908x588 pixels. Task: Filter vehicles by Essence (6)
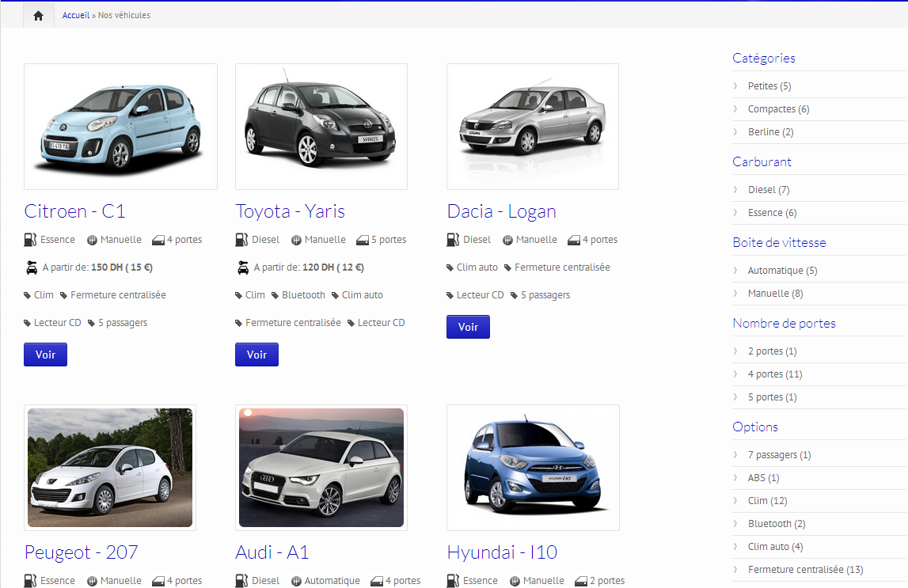772,213
